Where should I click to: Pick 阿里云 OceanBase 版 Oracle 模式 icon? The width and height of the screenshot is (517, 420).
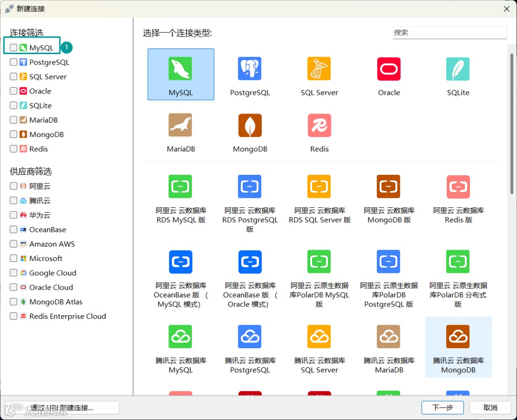[249, 261]
